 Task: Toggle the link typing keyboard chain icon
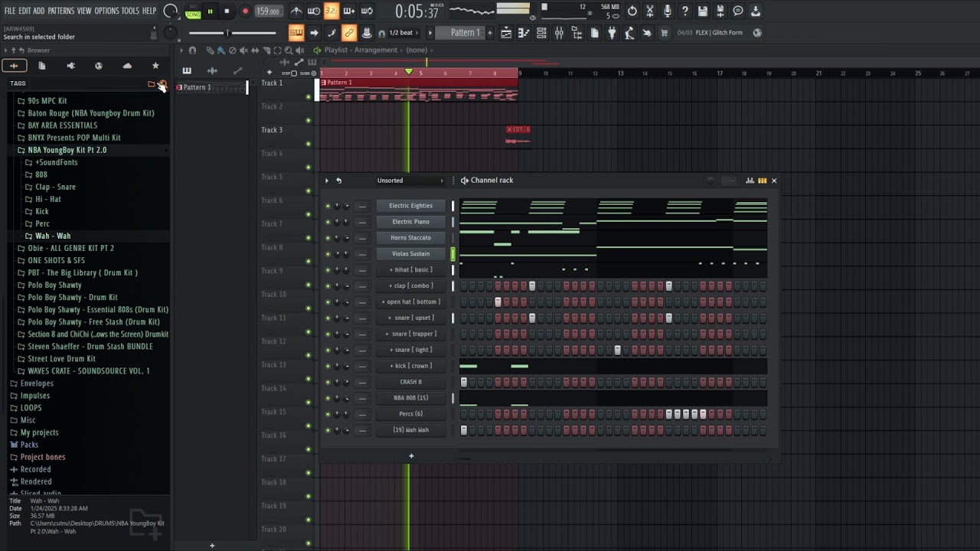click(x=348, y=33)
